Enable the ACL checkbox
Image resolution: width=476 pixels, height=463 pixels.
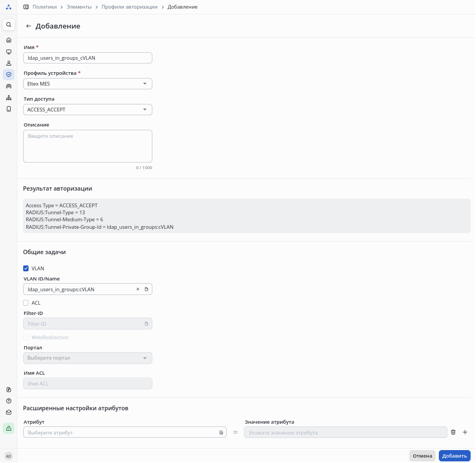[26, 303]
